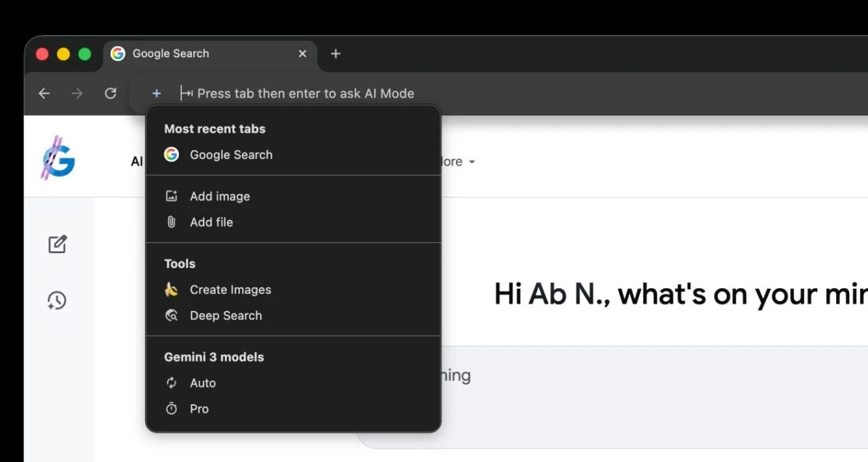Close the Google Search tab

[x=302, y=54]
